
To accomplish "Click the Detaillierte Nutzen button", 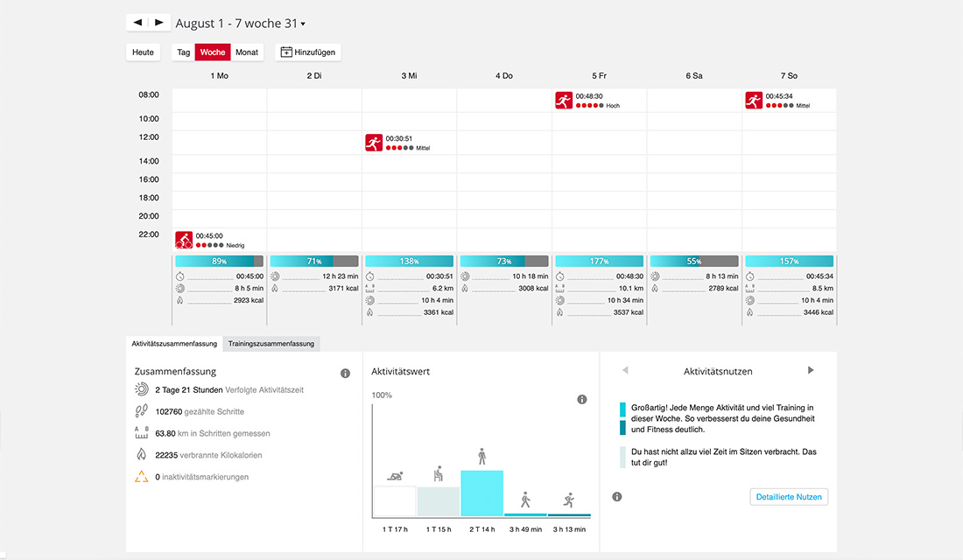I will point(789,497).
